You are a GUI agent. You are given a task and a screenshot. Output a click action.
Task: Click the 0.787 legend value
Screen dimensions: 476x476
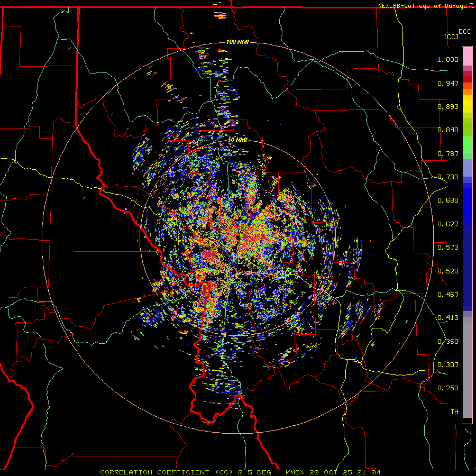click(x=448, y=153)
